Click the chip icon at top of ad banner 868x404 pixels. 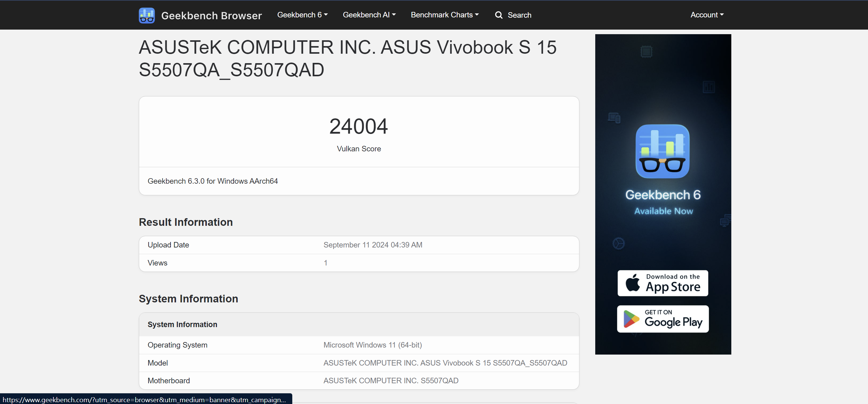coord(646,52)
